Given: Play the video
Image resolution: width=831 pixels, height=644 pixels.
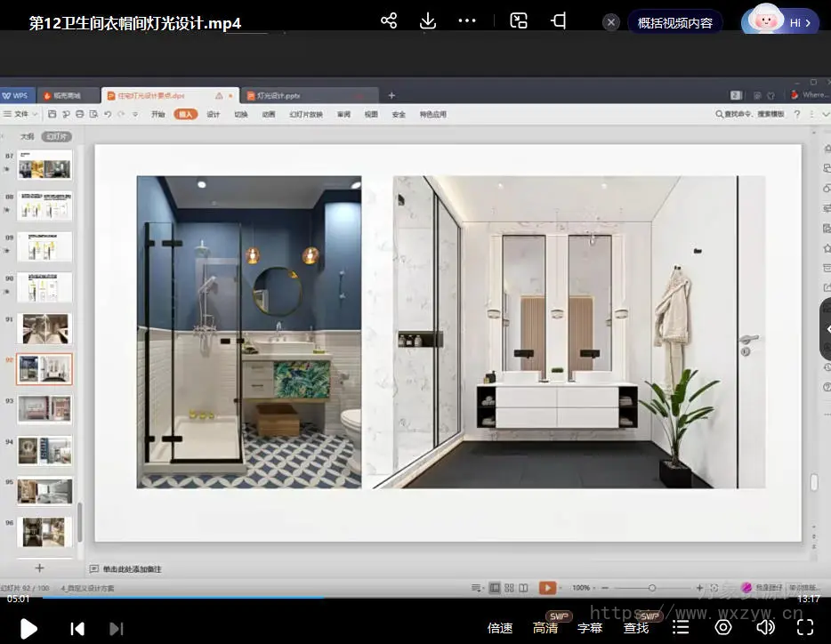Looking at the screenshot, I should tap(28, 629).
